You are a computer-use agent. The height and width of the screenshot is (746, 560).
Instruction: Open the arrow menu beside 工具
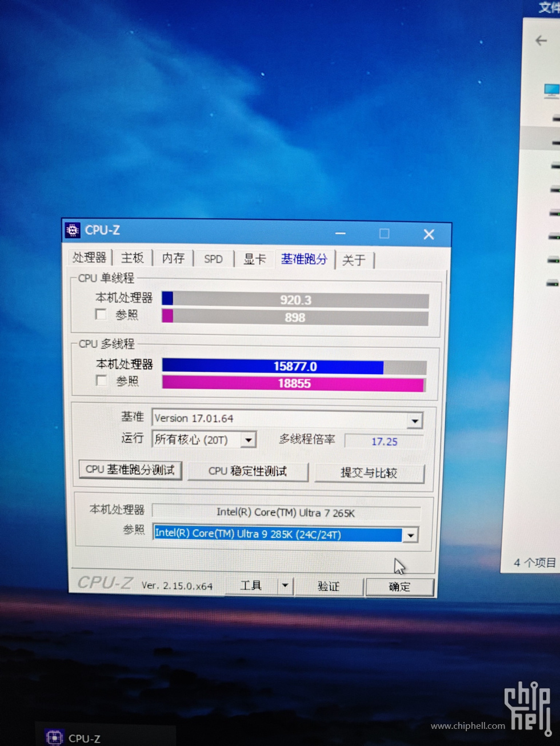(285, 585)
